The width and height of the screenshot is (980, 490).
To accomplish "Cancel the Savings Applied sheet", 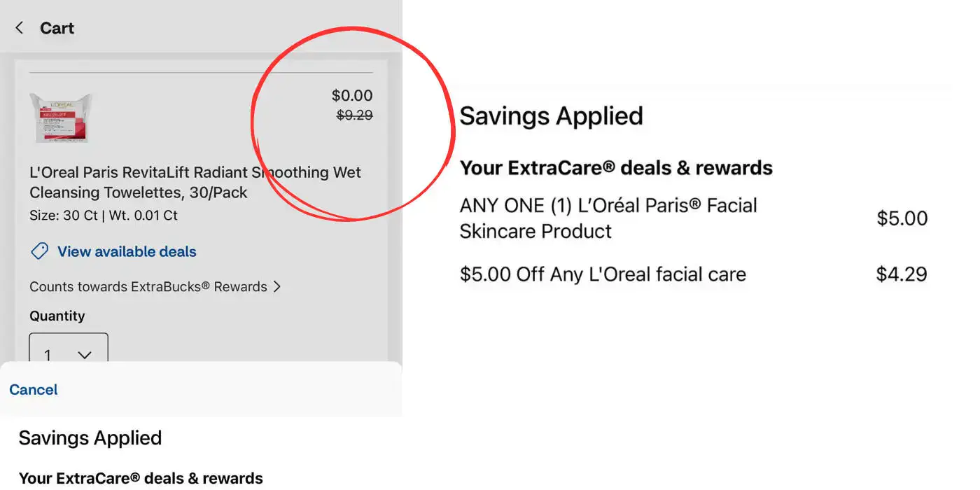I will tap(34, 390).
